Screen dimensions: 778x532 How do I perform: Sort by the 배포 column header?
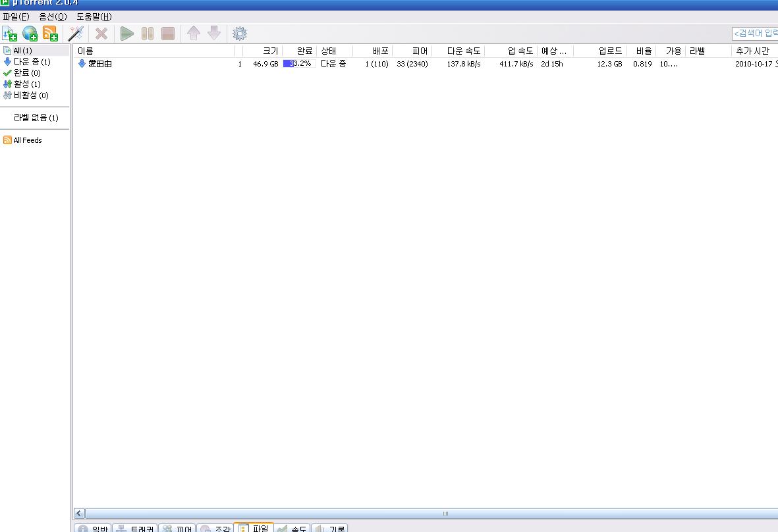373,51
